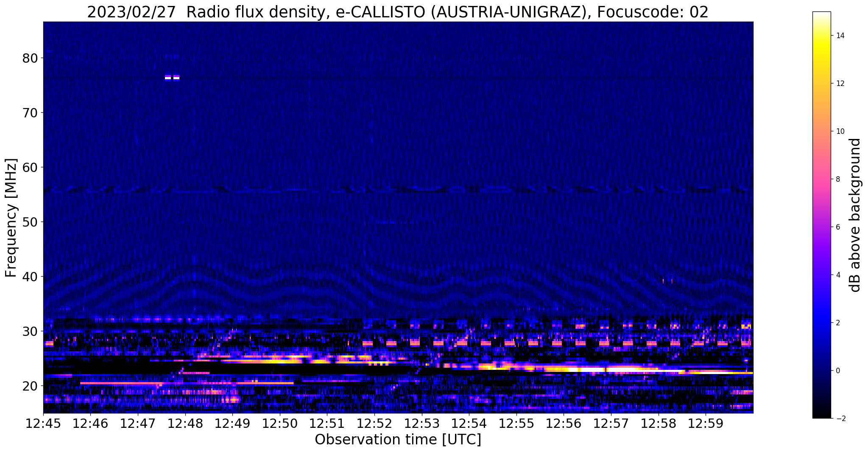868x452 pixels.
Task: Click the 50 tick on the frequency axis
Action: coord(31,222)
